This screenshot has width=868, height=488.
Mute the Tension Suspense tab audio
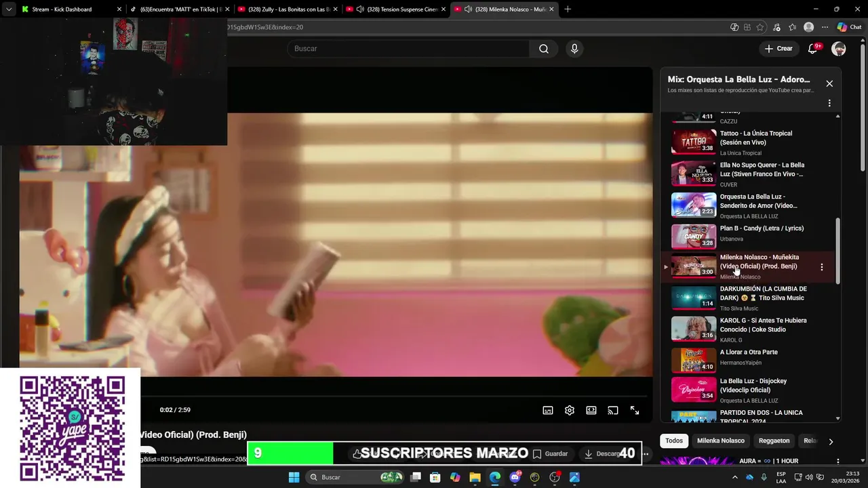[x=359, y=9]
